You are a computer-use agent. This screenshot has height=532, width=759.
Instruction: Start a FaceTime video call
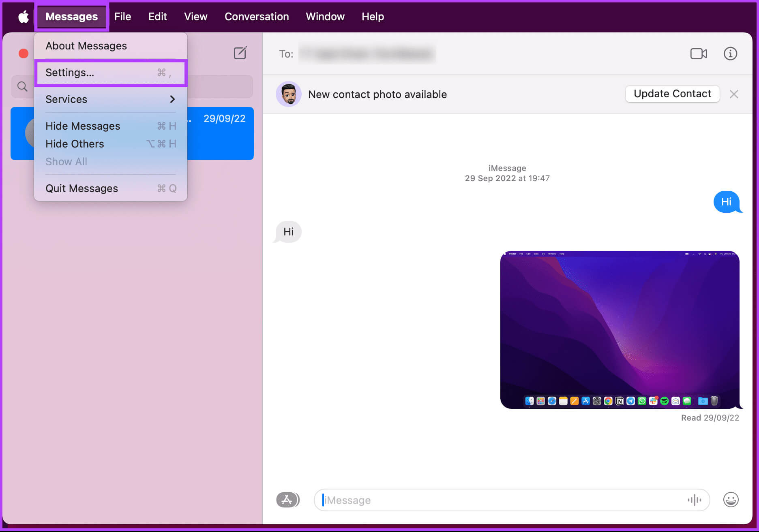[x=699, y=53]
